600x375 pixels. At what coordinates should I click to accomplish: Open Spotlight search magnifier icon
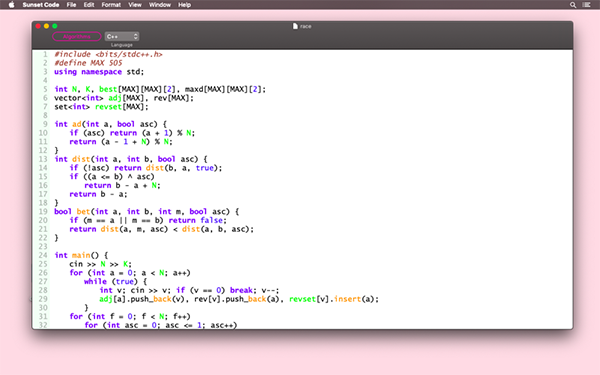(x=573, y=5)
